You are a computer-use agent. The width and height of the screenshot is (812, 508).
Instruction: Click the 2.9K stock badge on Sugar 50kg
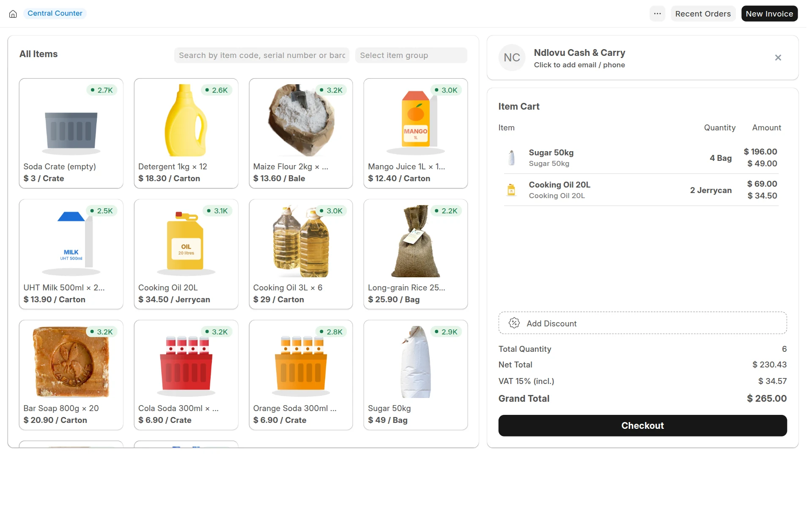[446, 332]
